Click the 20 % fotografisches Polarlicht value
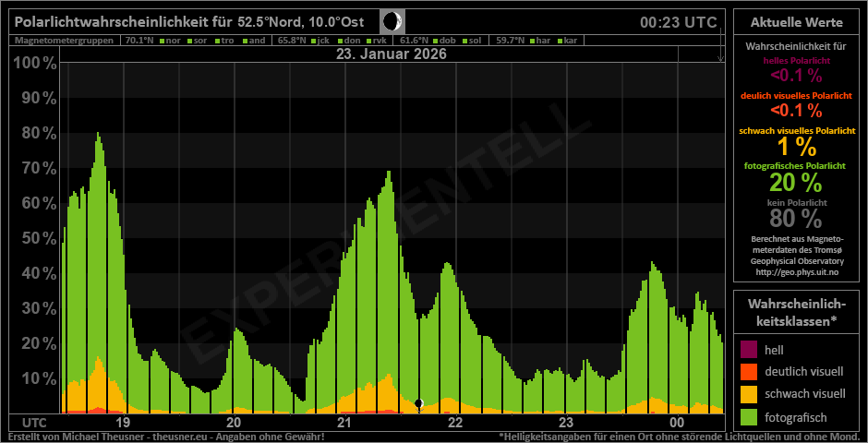The height and width of the screenshot is (443, 868). [795, 184]
